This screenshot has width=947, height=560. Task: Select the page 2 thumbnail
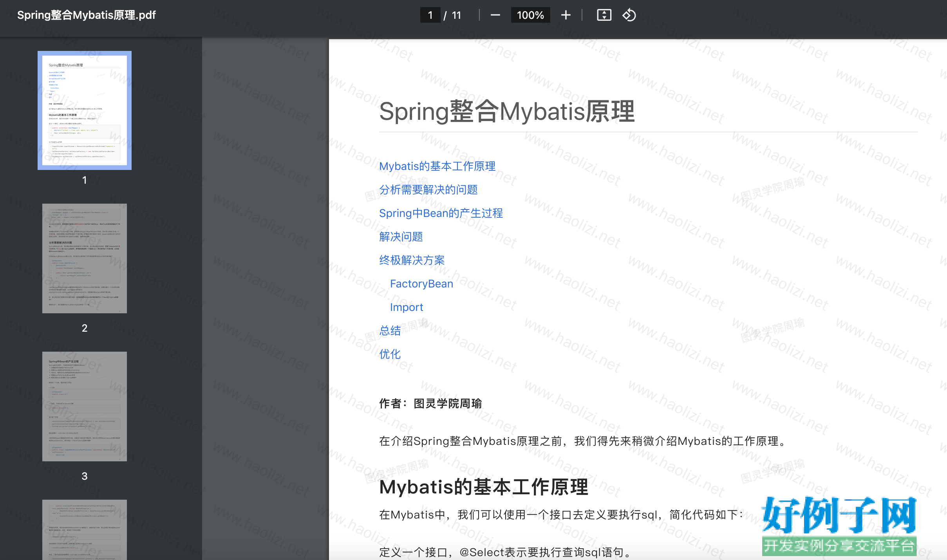point(85,258)
